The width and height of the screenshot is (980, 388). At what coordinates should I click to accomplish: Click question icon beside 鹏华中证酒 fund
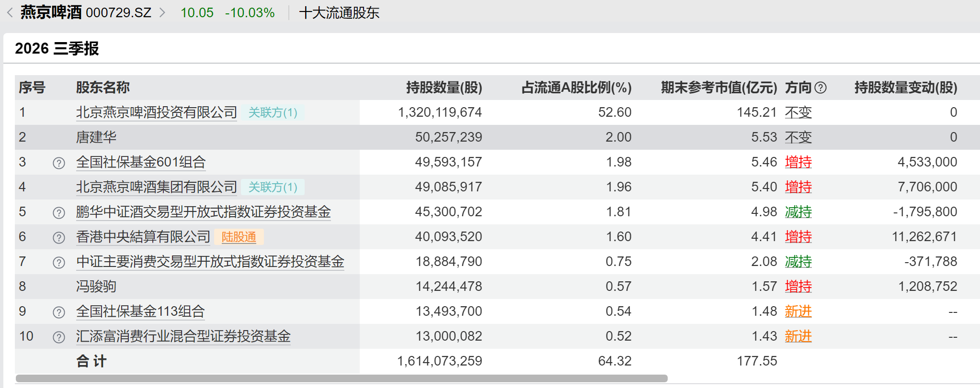tap(58, 213)
